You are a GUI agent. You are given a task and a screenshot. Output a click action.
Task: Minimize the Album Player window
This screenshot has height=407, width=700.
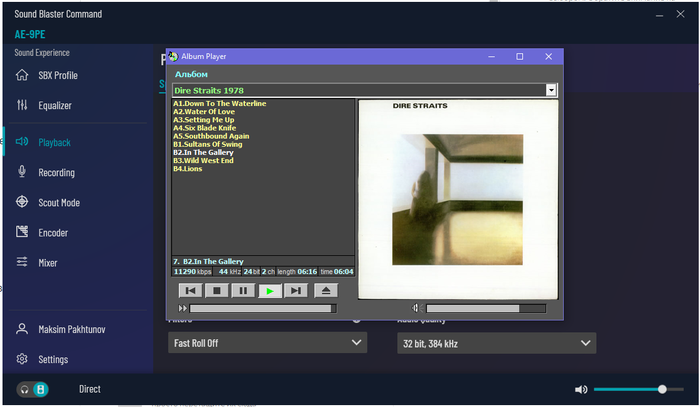click(x=492, y=57)
